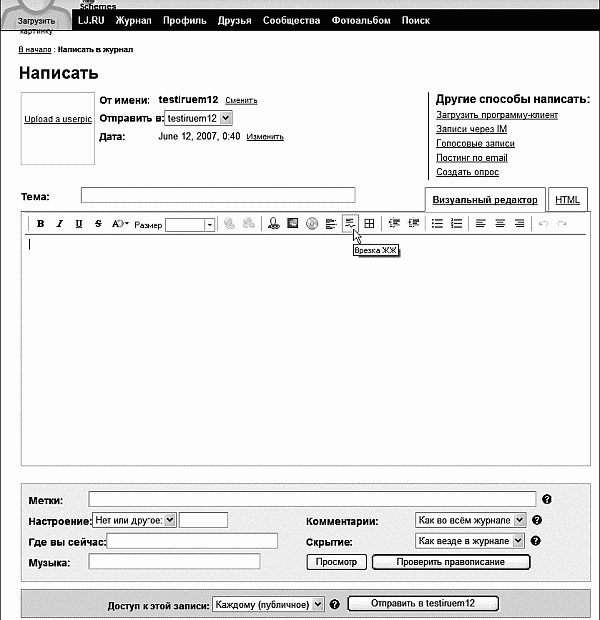Click the remove hyperlink icon
The height and width of the screenshot is (620, 600).
coord(248,224)
